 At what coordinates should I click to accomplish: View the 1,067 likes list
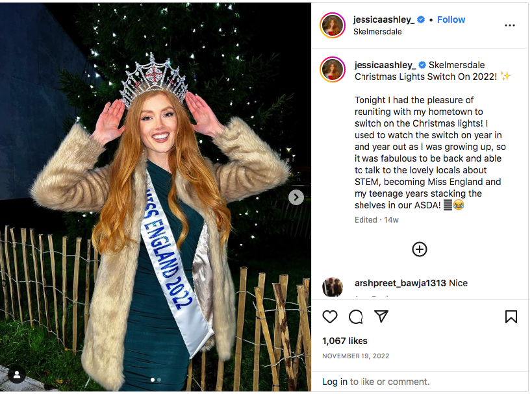click(345, 341)
